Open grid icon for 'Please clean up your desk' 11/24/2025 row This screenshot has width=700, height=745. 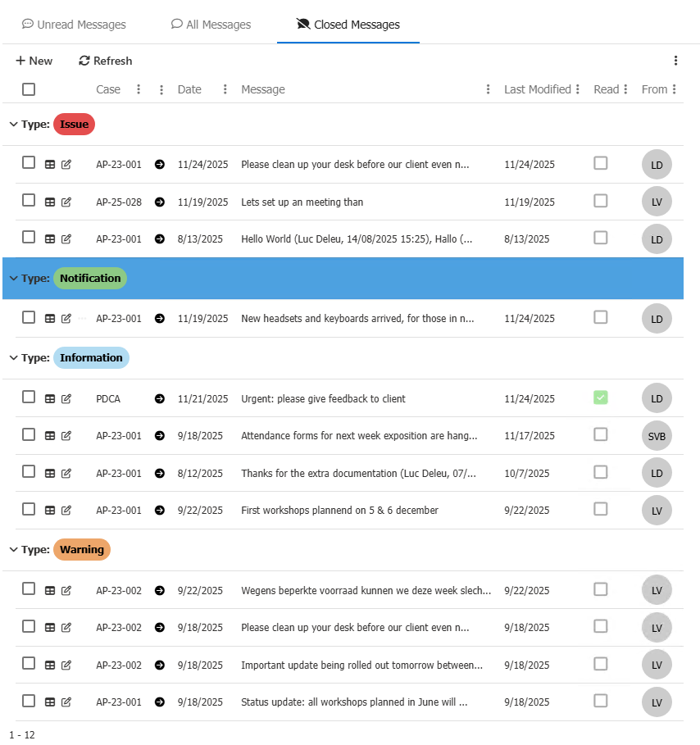click(x=50, y=165)
